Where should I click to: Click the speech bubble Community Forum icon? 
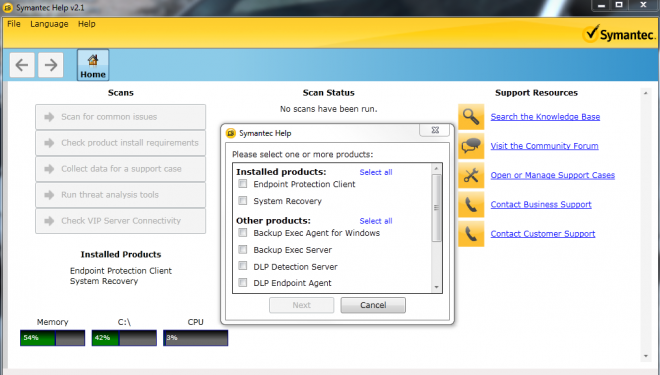click(x=471, y=146)
